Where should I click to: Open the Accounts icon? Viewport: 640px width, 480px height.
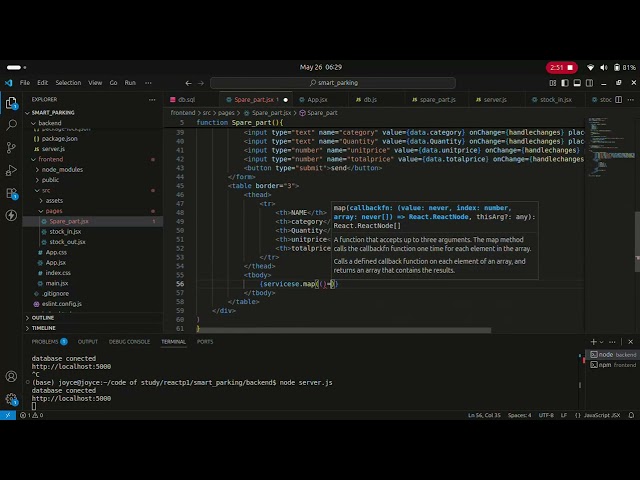pyautogui.click(x=11, y=376)
